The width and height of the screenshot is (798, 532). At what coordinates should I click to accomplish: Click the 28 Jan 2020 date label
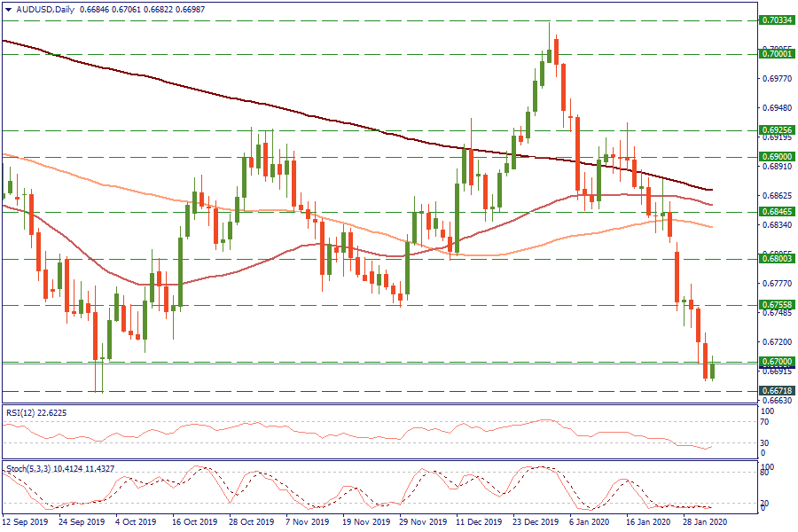(708, 523)
